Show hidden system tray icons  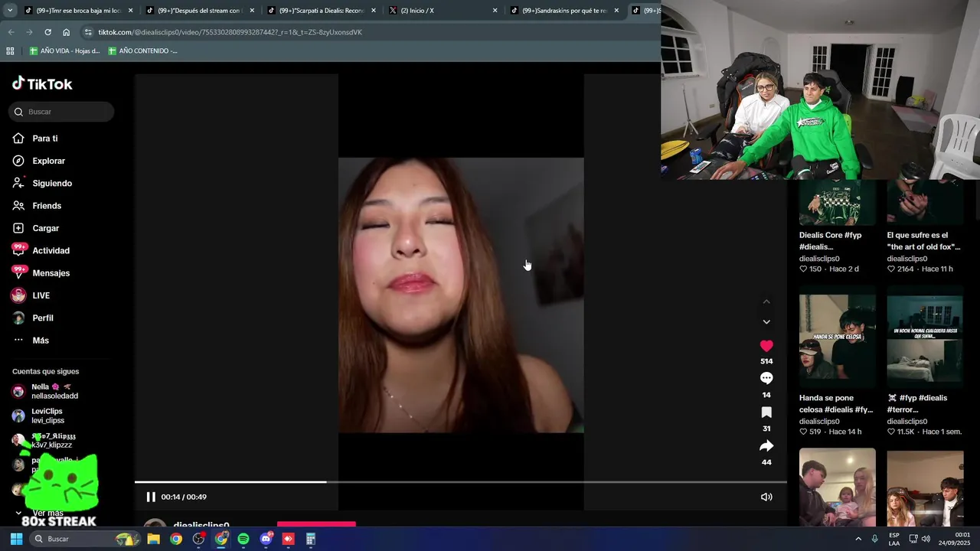[x=858, y=539]
